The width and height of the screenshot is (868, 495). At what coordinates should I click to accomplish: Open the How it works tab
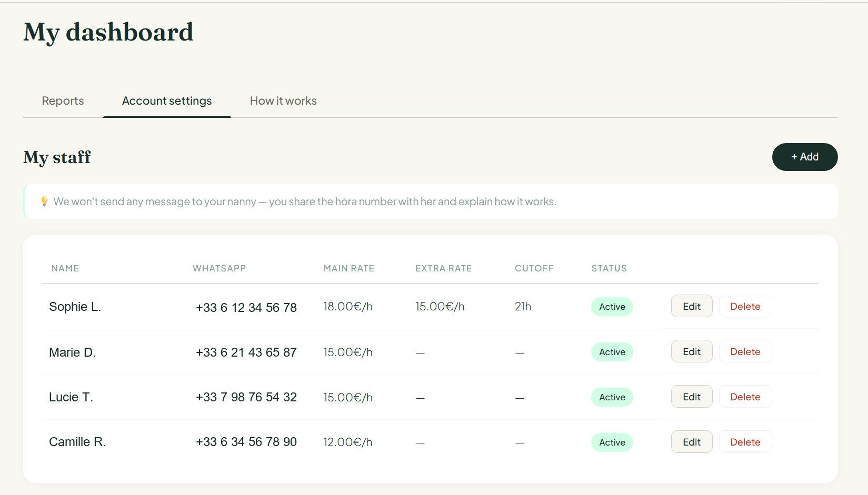[x=283, y=101]
